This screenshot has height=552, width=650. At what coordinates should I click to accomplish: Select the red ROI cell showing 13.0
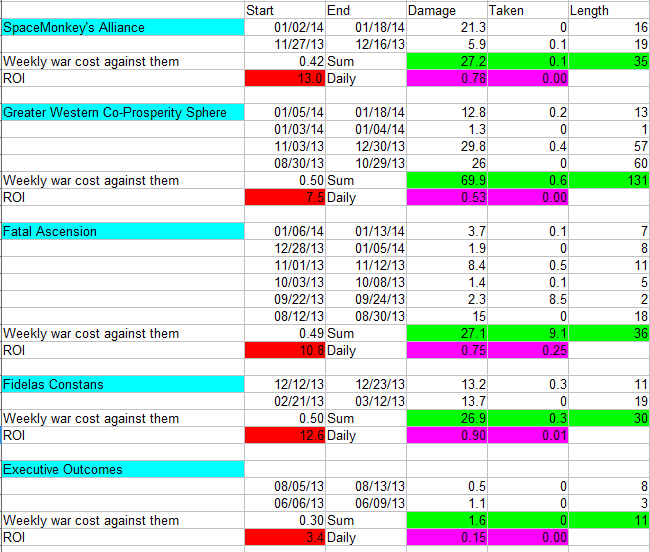[285, 78]
